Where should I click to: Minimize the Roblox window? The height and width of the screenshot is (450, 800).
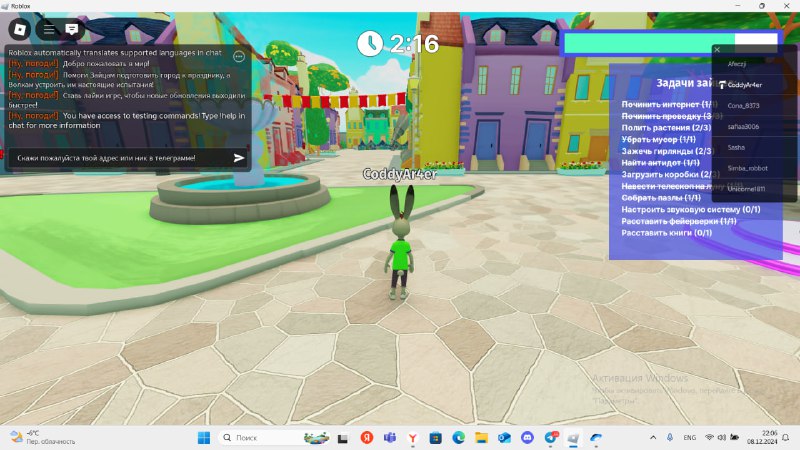[x=738, y=6]
